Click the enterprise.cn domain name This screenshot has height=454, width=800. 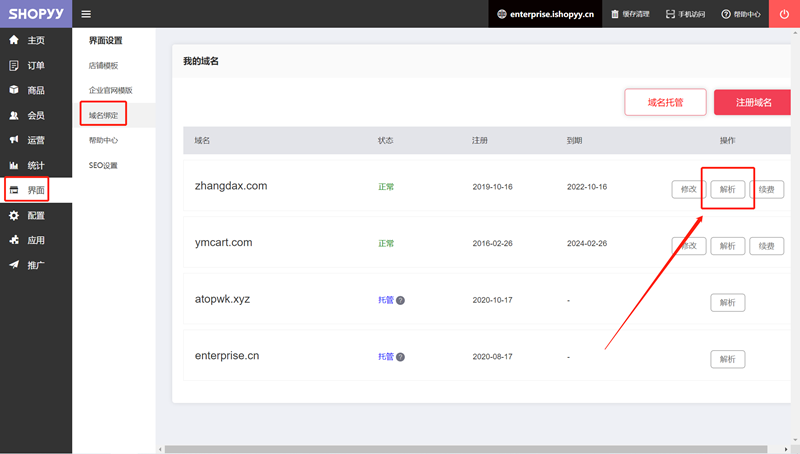227,356
